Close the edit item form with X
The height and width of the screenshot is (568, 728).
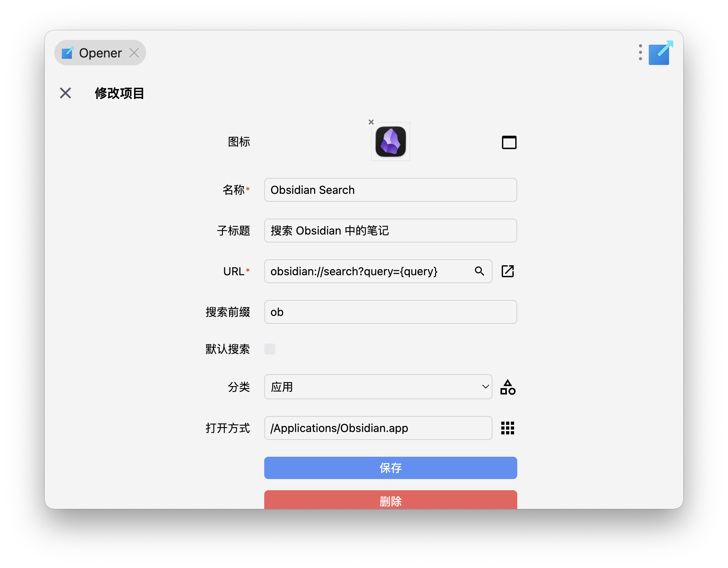[65, 93]
